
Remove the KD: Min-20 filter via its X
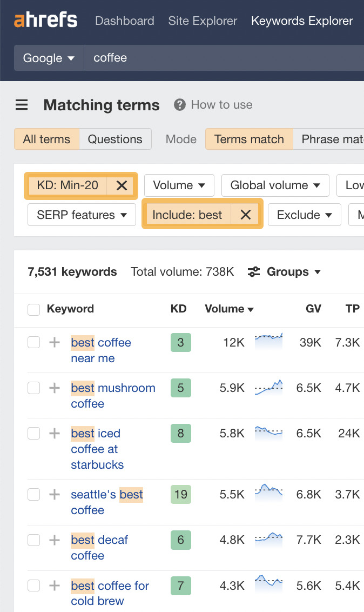point(121,185)
